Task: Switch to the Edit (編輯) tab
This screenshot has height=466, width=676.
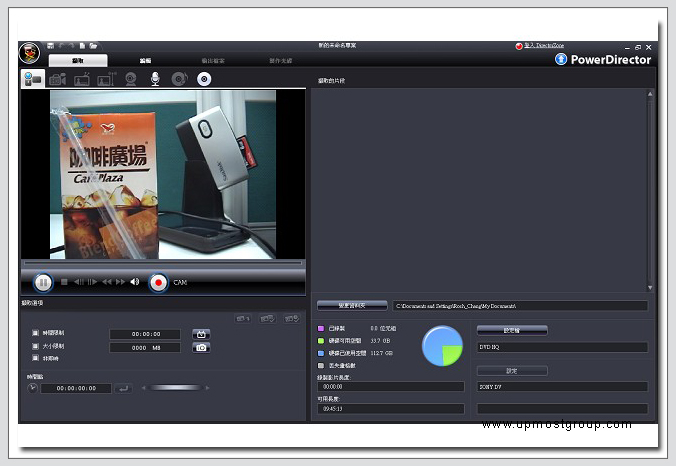Action: [x=144, y=61]
